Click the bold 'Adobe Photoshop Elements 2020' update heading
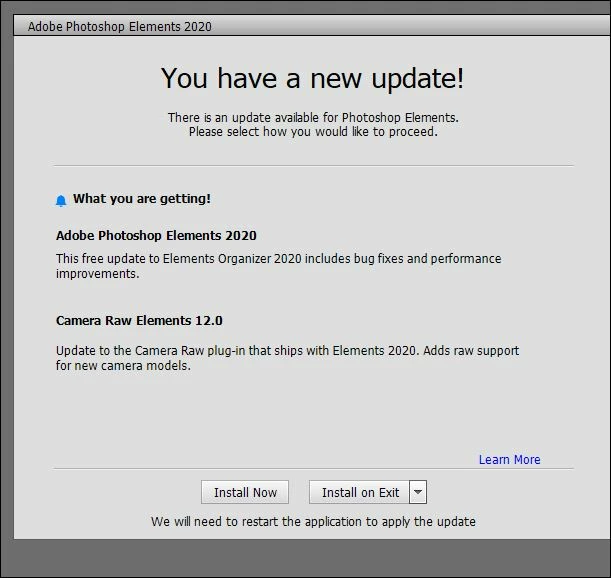 pos(156,235)
